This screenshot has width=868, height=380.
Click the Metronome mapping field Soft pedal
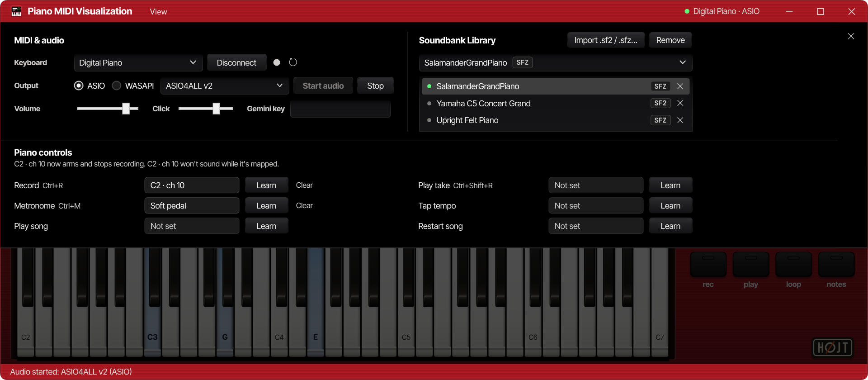pos(192,206)
